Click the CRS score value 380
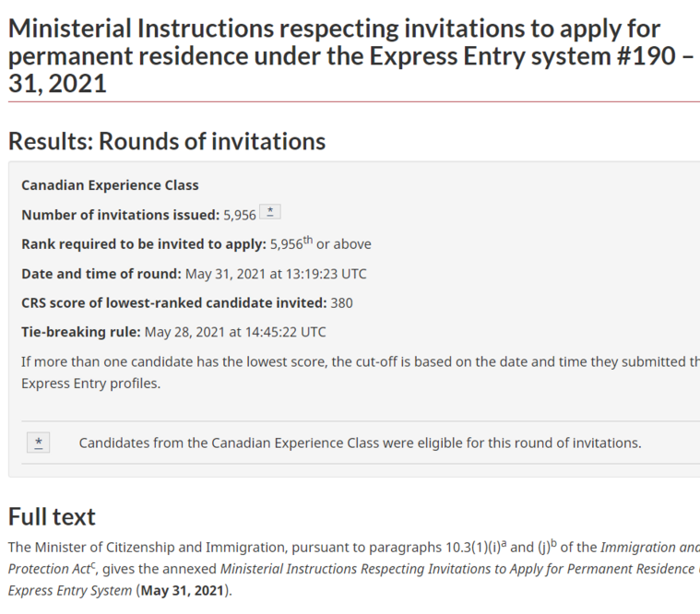Screen dimensions: 700x614 (341, 303)
